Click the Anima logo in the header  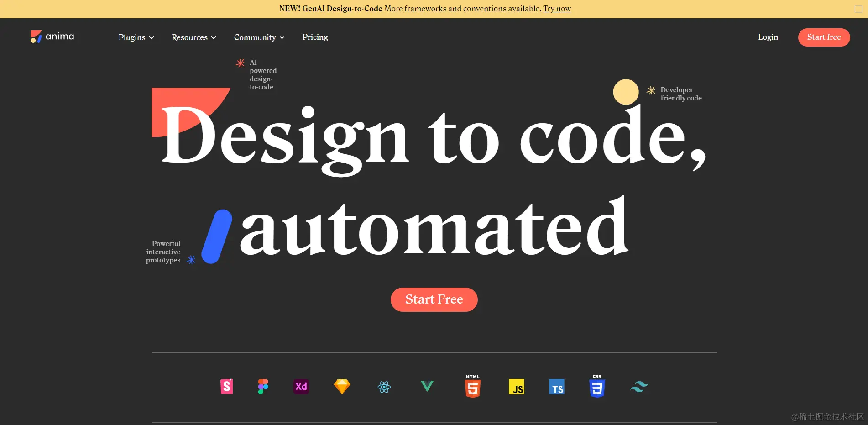click(52, 37)
